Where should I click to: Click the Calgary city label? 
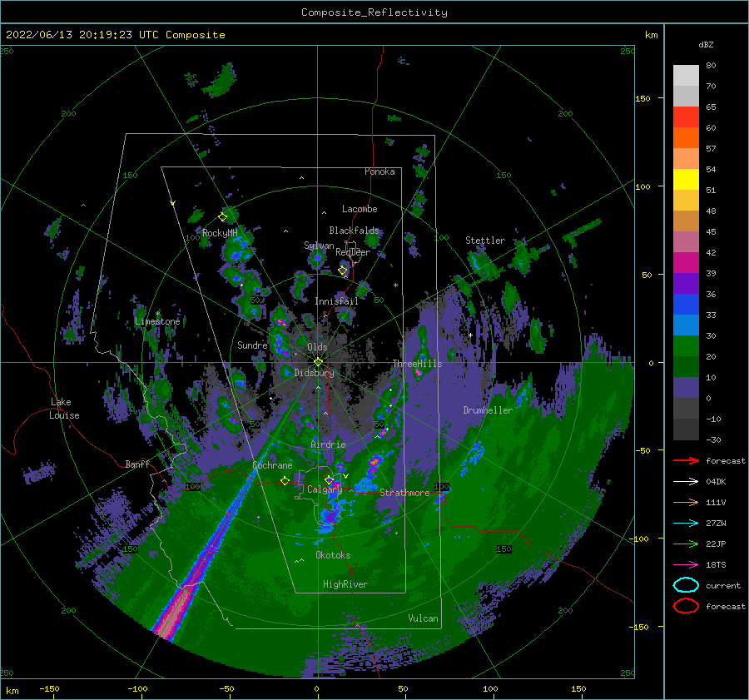click(325, 489)
